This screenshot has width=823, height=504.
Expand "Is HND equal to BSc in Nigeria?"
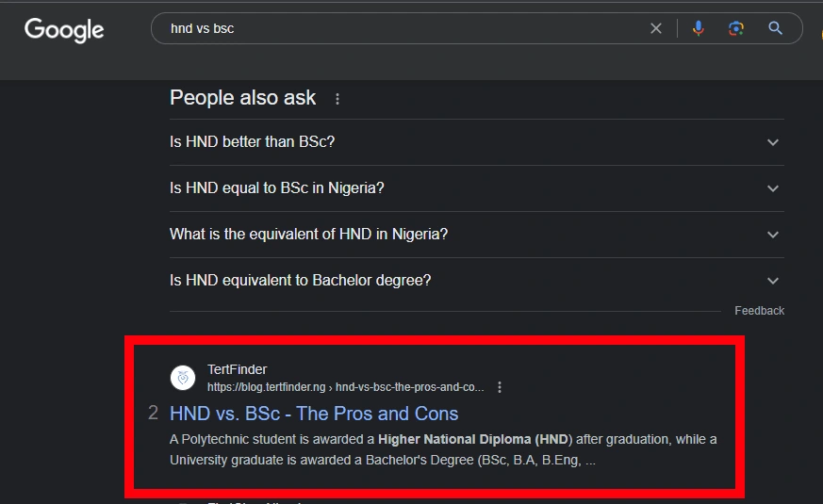(x=277, y=188)
